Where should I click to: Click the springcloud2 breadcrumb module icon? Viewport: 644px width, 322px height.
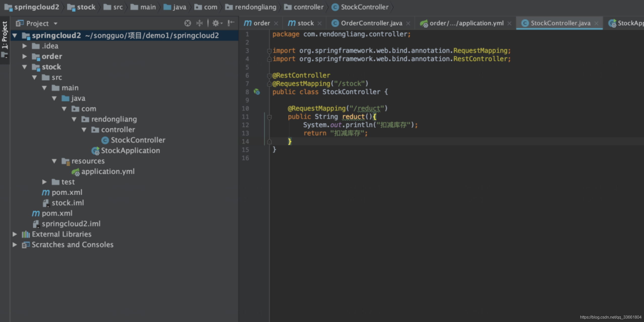click(8, 7)
